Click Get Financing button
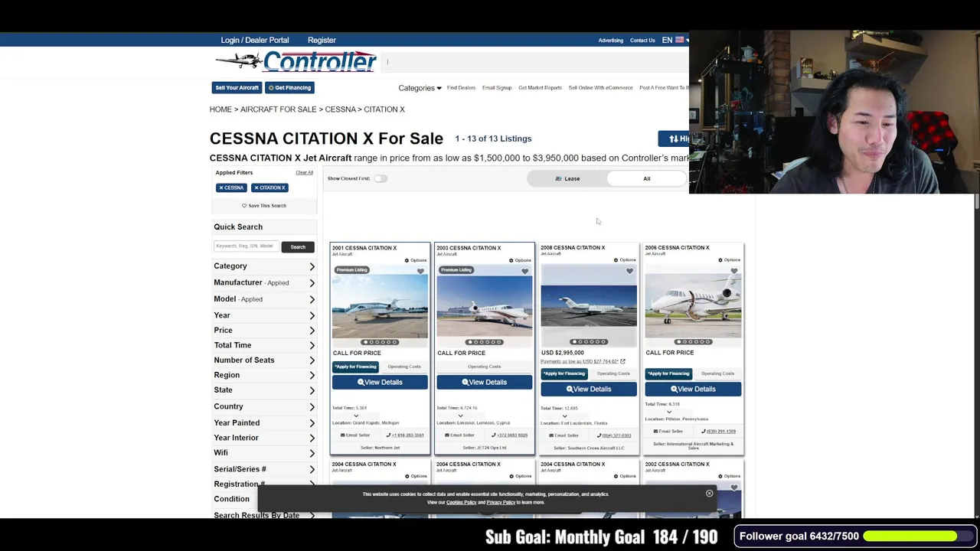Screen dimensions: 980x551 coord(289,88)
